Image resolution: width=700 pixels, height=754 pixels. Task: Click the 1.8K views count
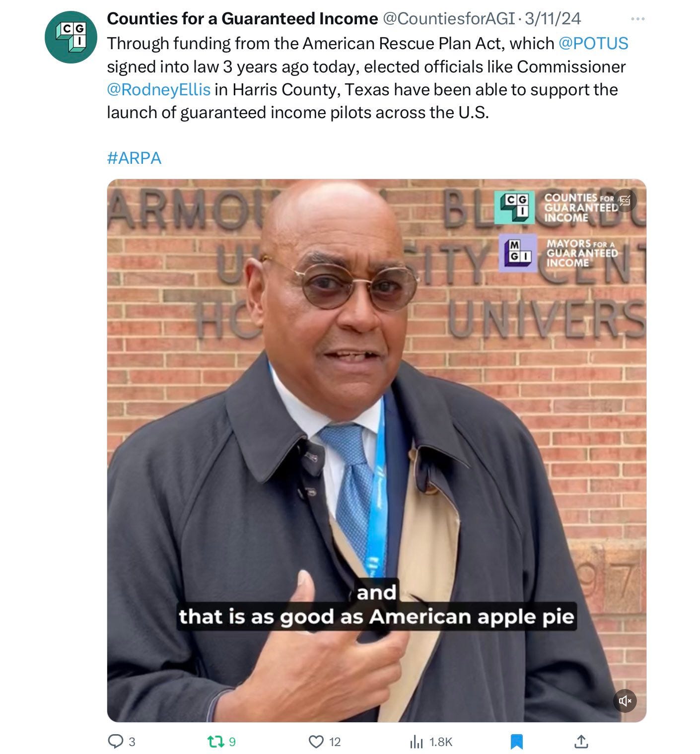coord(441,742)
